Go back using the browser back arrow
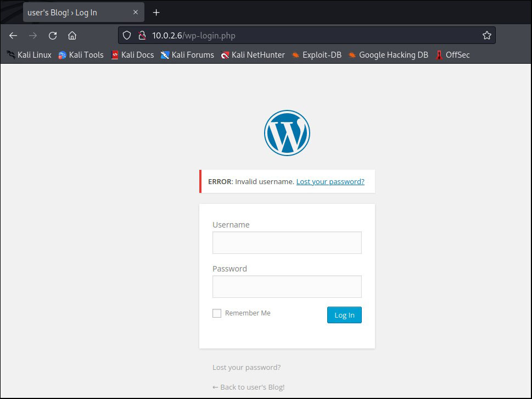Image resolution: width=532 pixels, height=399 pixels. tap(13, 35)
